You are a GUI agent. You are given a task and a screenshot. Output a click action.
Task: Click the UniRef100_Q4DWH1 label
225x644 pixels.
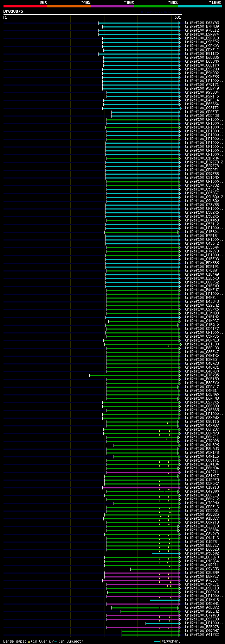tap(202, 604)
